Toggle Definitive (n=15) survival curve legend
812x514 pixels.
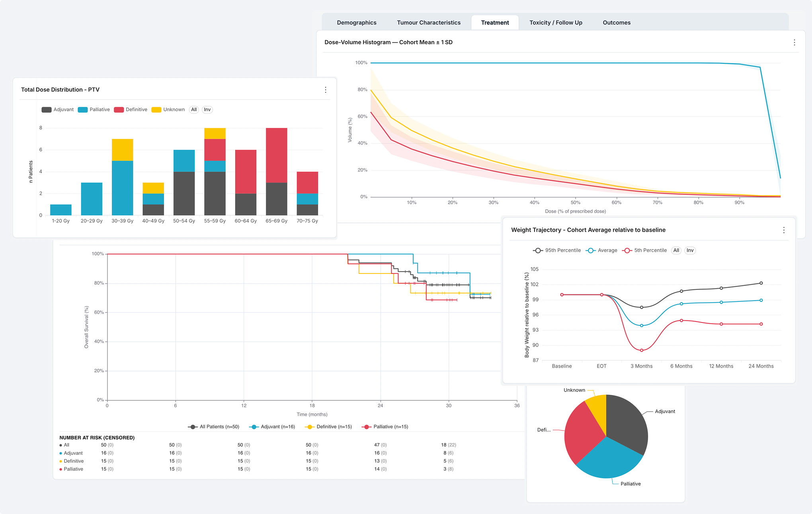pos(328,427)
